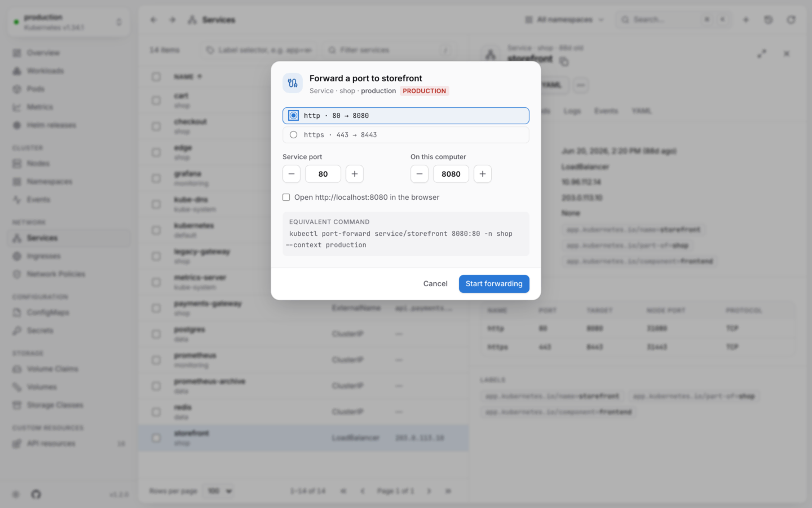Click the Label selector field
Viewport: 812px width, 508px height.
click(x=260, y=50)
